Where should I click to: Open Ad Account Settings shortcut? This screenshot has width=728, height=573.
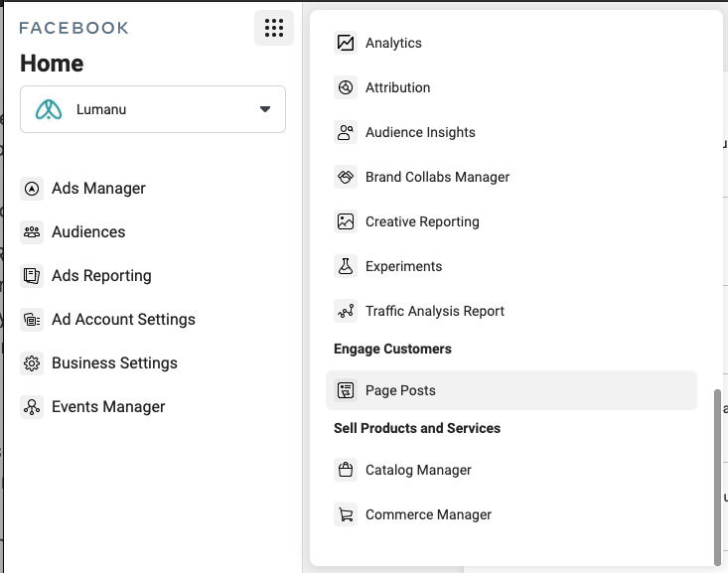coord(123,320)
